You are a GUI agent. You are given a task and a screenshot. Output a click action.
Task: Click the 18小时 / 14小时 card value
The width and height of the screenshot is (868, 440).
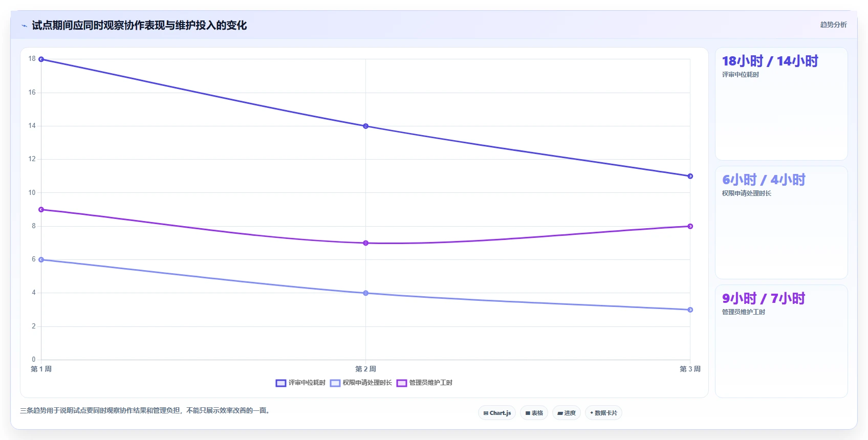click(770, 61)
